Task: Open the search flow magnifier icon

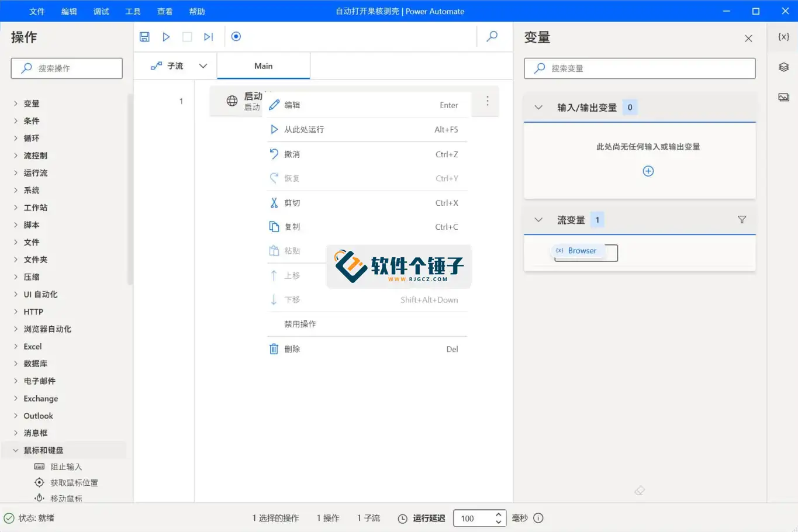Action: pyautogui.click(x=492, y=36)
